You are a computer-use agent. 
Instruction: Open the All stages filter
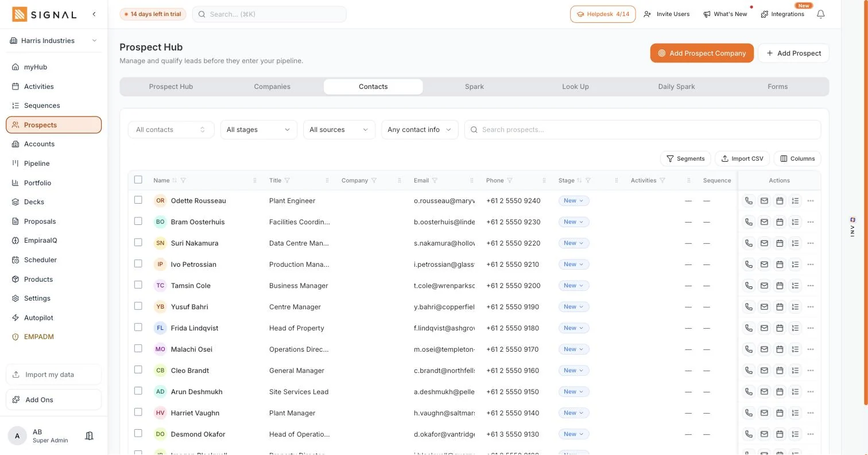coord(258,130)
